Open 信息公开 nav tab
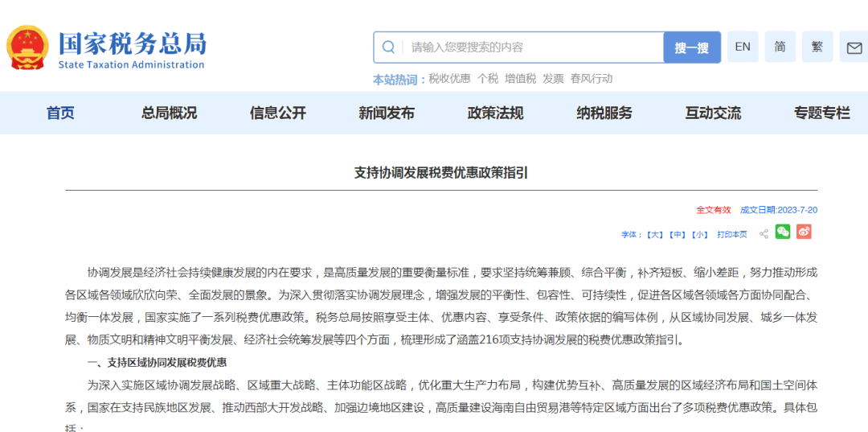Screen dimensions: 868x432 click(x=278, y=113)
